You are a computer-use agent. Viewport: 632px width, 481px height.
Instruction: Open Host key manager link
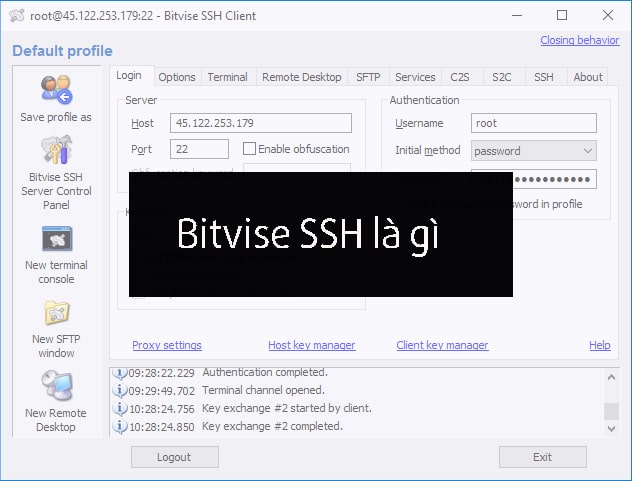312,345
